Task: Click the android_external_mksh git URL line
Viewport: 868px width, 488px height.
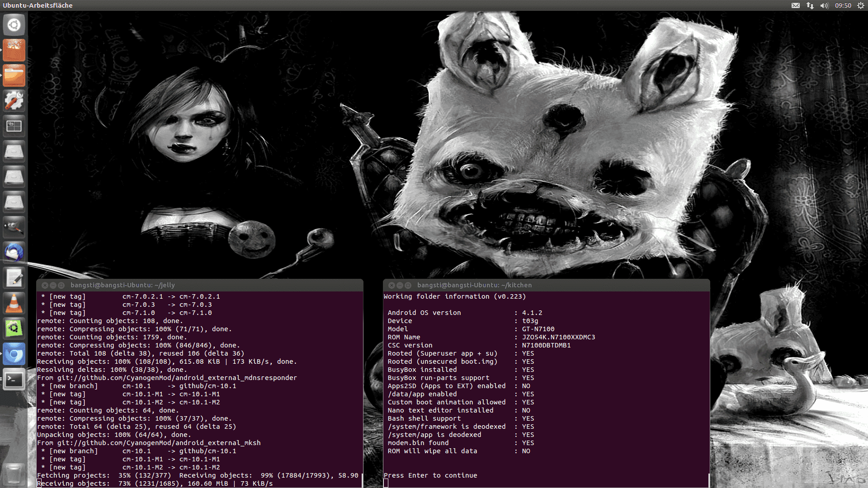Action: [x=149, y=443]
